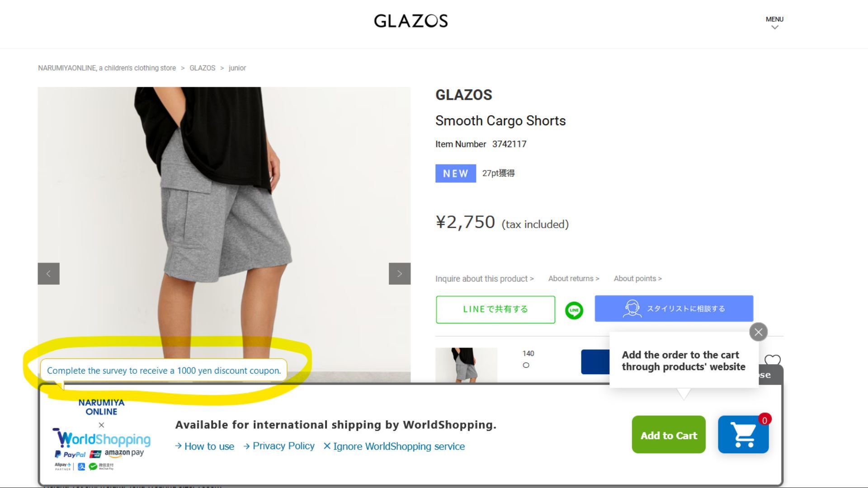The width and height of the screenshot is (868, 488).
Task: Open the Privacy Policy link
Action: point(279,446)
